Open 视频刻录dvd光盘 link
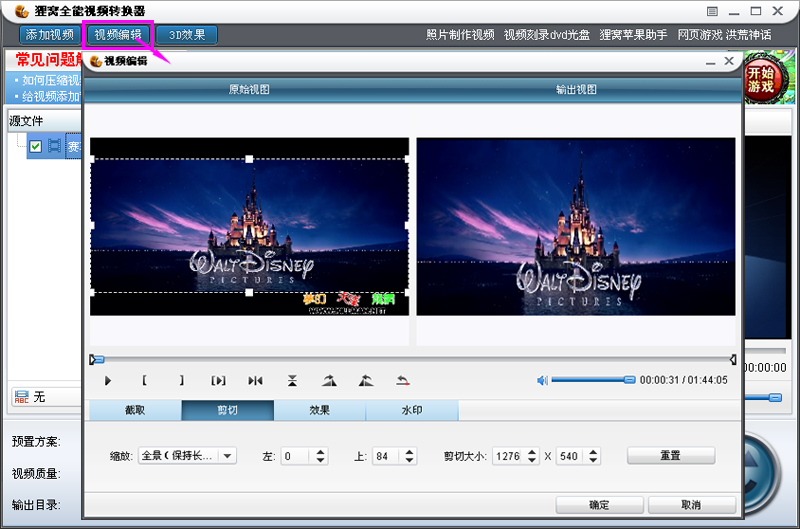Screen dimensions: 800x529 547,35
